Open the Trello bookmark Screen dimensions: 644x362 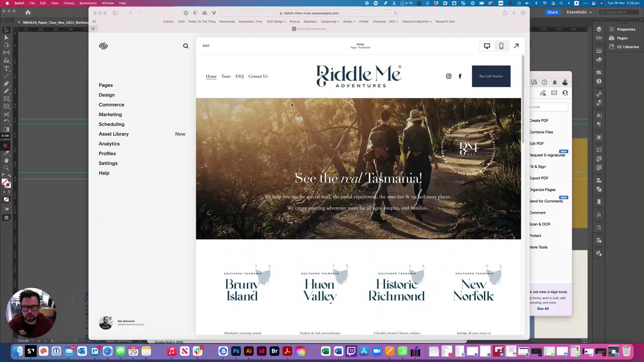coord(181,22)
